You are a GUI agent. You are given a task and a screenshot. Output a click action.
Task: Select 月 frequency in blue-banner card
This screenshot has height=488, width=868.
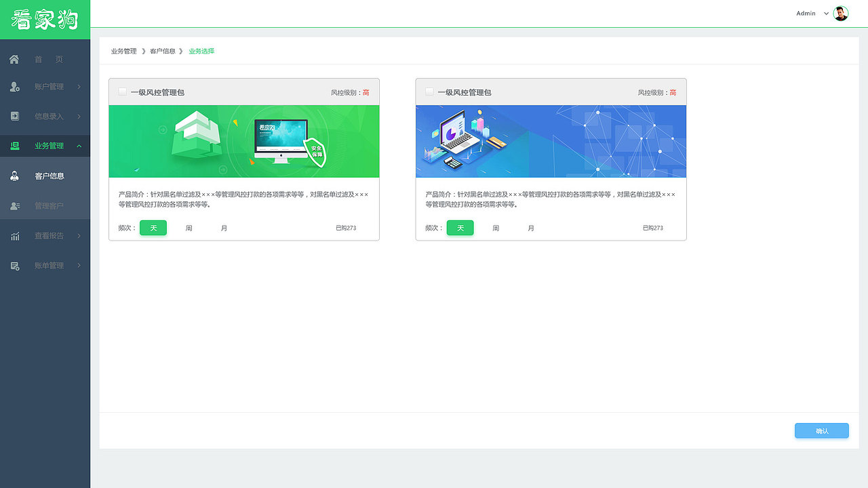pos(531,228)
